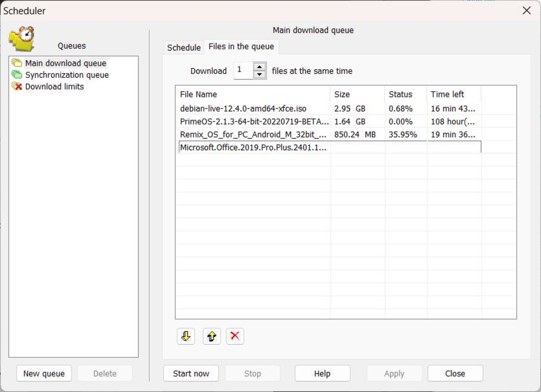Image resolution: width=541 pixels, height=392 pixels.
Task: Click the download count input field
Action: (245, 70)
